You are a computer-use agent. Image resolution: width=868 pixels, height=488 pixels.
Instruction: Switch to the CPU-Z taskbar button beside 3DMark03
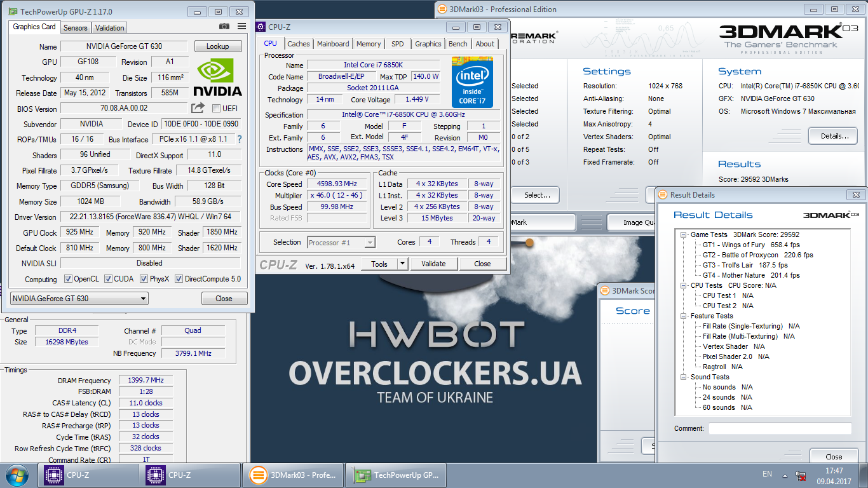[191, 475]
